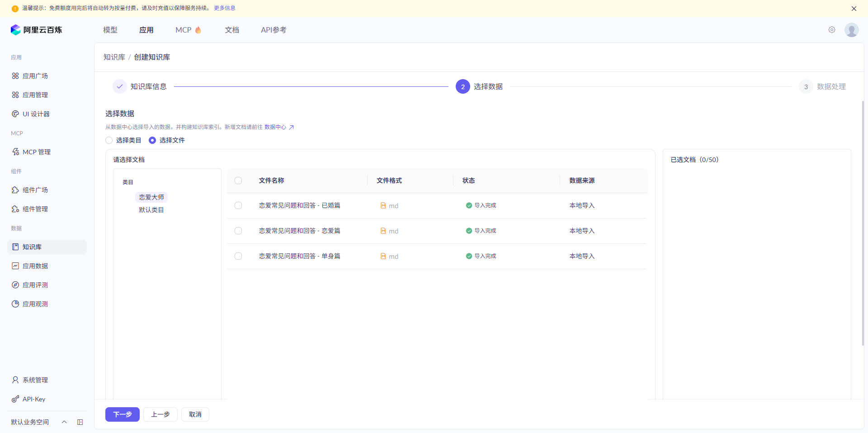Open the API参考 menu item
The height and width of the screenshot is (433, 868).
[x=274, y=29]
